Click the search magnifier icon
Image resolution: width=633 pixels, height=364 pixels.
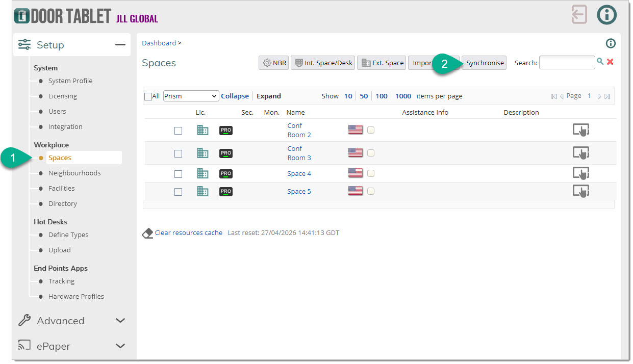point(600,62)
